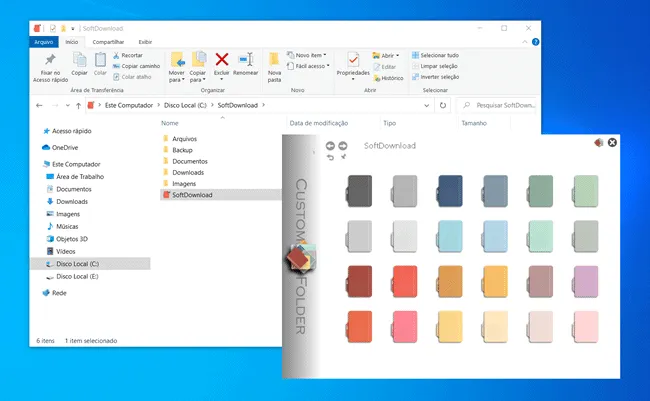Click Fixar no Acesso rápido pin icon
650x401 pixels.
[50, 60]
